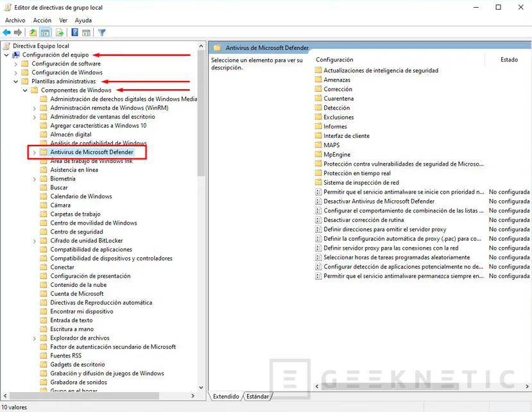Click the Configuración del equipo computer icon
The width and height of the screenshot is (532, 412).
(x=16, y=55)
